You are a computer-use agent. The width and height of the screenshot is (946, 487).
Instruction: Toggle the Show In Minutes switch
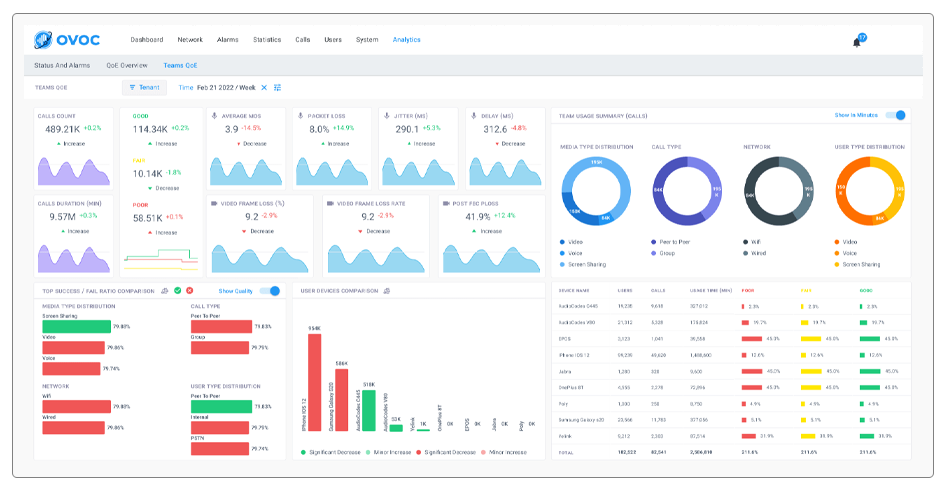(895, 115)
